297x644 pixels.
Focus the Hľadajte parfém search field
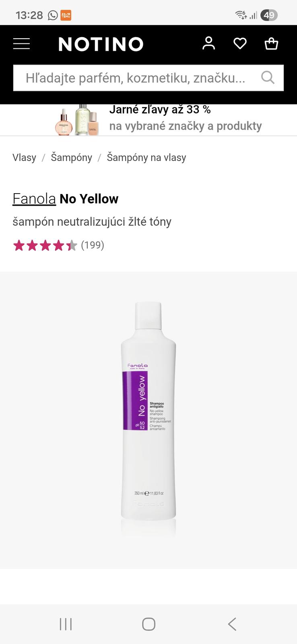[148, 78]
